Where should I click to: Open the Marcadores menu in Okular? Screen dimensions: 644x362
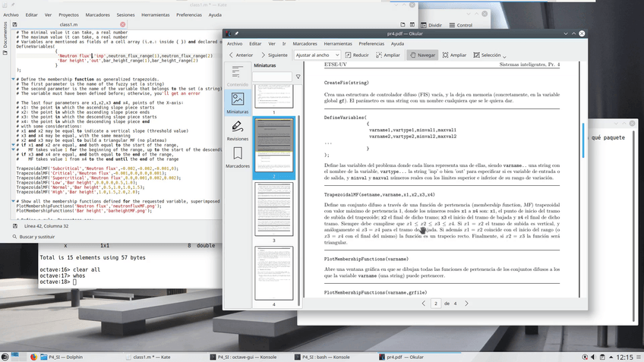click(305, 43)
